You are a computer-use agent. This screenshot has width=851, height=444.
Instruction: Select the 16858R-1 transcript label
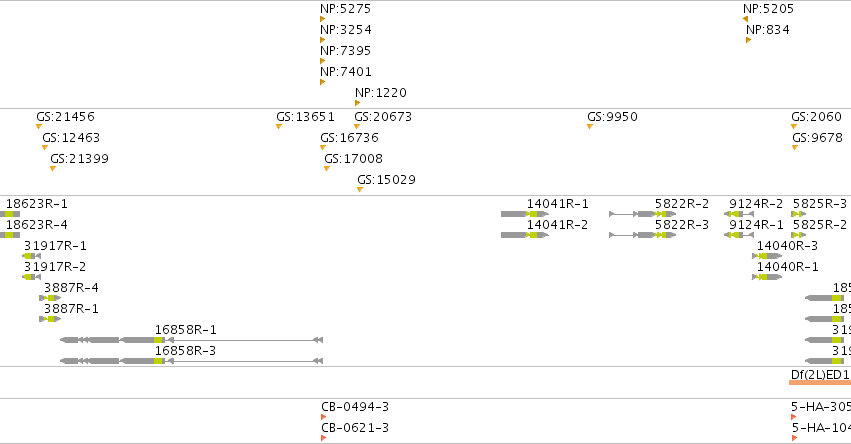pyautogui.click(x=186, y=330)
